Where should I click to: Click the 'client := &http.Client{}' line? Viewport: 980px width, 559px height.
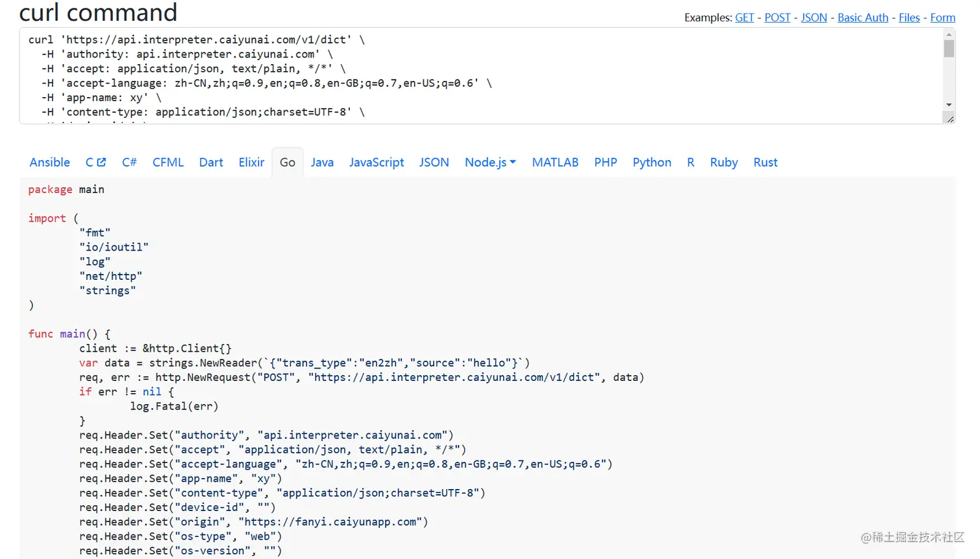[156, 348]
